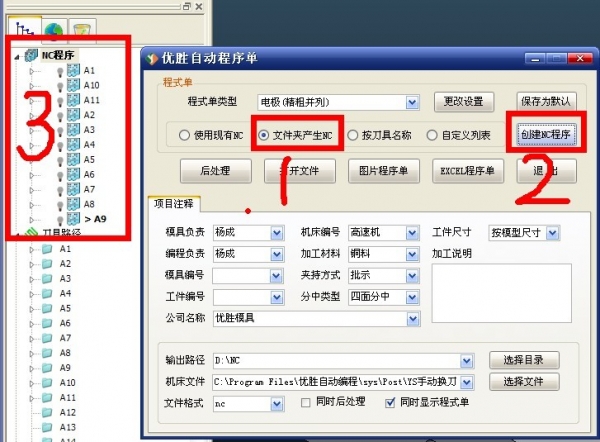Open 输出路径 dropdown
600x442 pixels.
[466, 361]
